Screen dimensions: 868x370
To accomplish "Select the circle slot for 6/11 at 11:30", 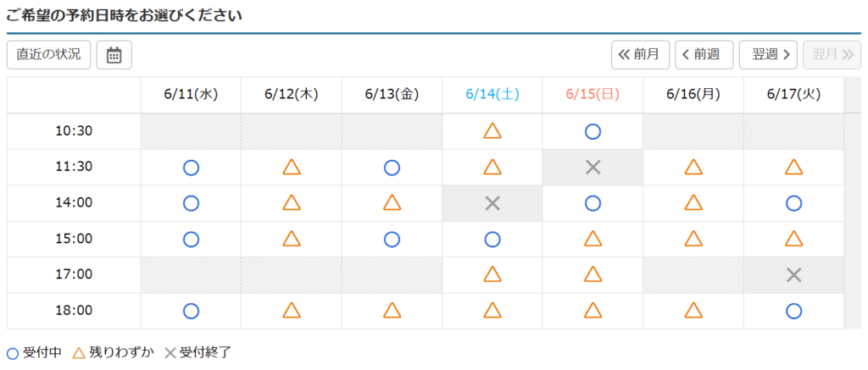I will tap(191, 167).
